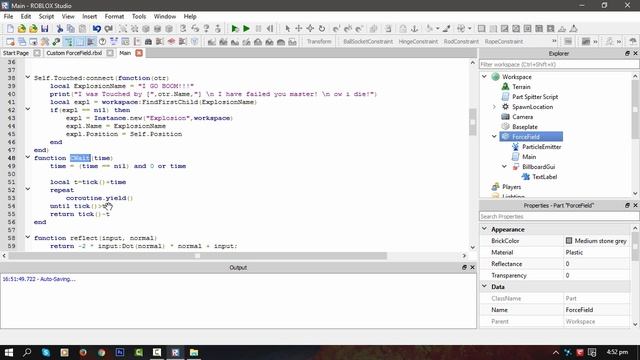The image size is (640, 360).
Task: Choose the Select arrow tool
Action: (x=287, y=29)
